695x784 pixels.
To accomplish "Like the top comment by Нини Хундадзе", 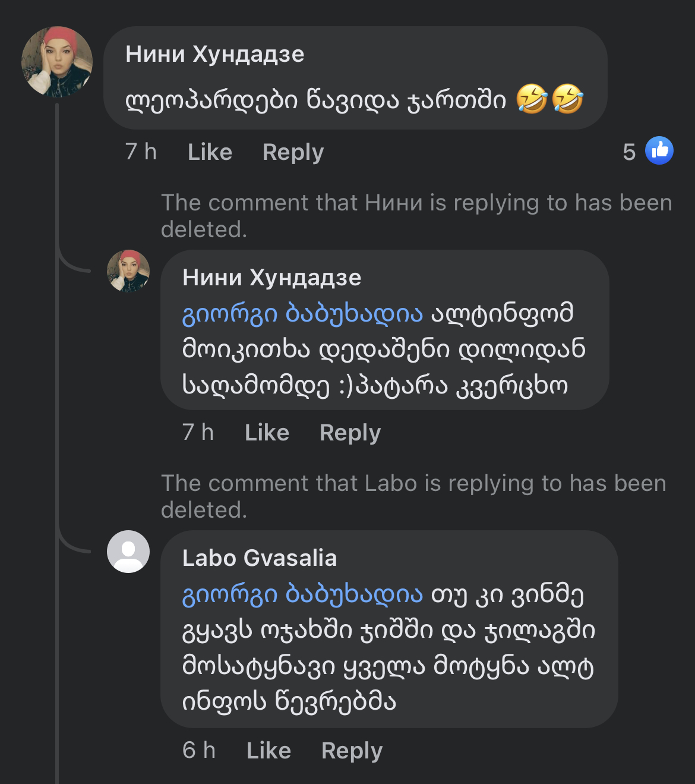I will (x=210, y=152).
